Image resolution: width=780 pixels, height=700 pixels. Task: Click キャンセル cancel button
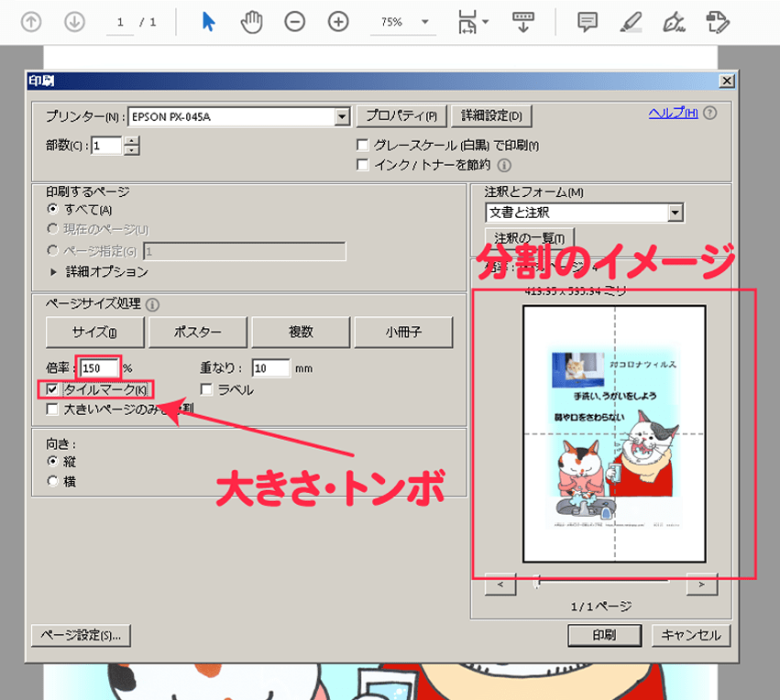pos(691,635)
